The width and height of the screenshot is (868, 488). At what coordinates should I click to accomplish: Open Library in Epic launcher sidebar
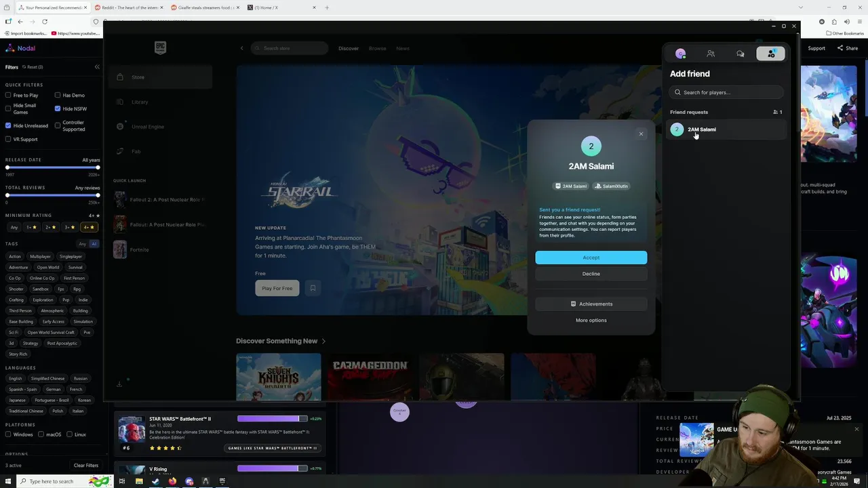[x=160, y=102]
